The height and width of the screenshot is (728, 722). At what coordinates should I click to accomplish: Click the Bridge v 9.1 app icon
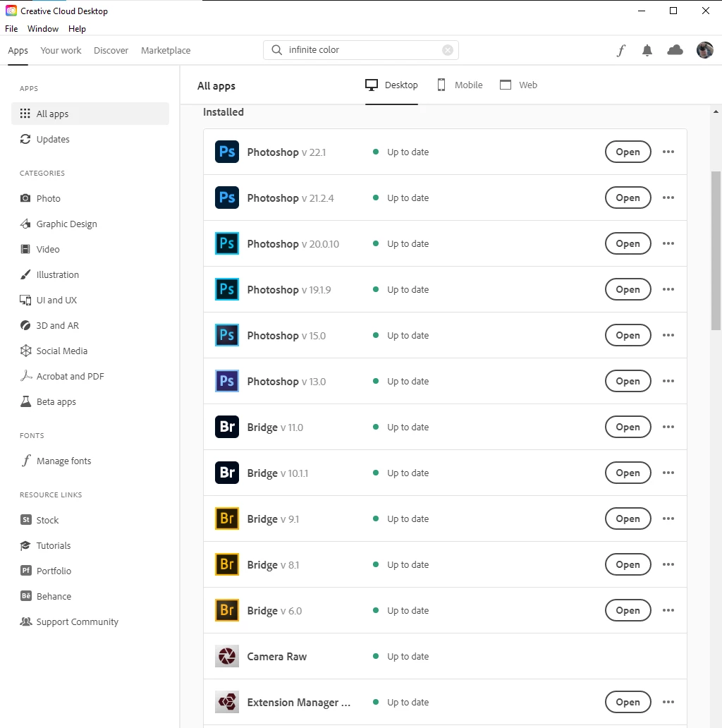pyautogui.click(x=227, y=518)
